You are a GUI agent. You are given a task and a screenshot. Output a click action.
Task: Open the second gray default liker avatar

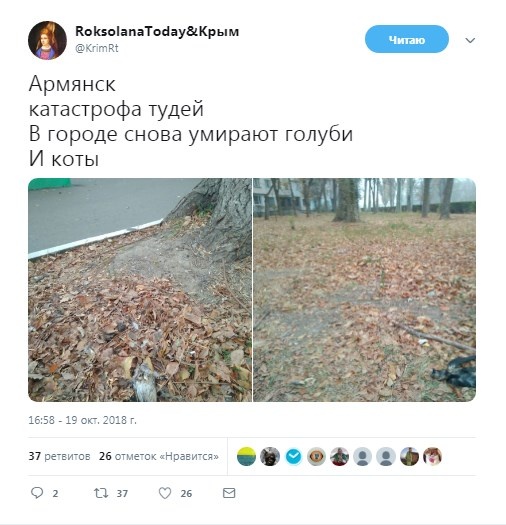tap(386, 456)
